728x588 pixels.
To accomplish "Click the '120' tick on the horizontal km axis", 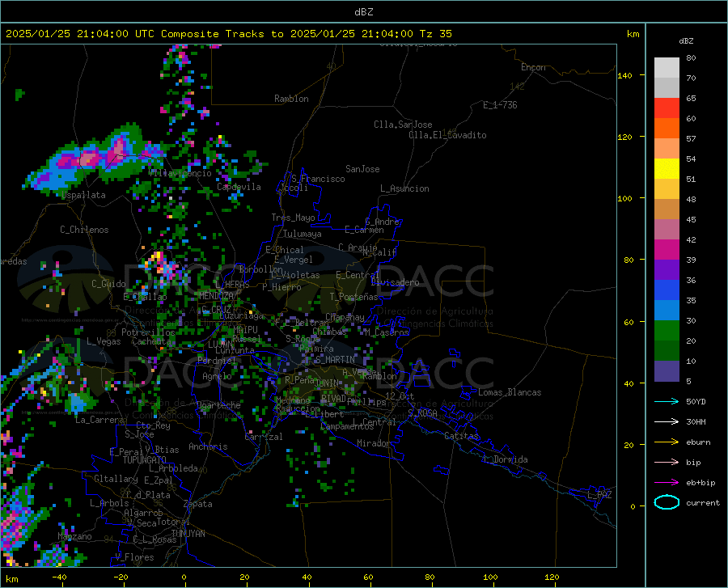I will click(x=552, y=577).
